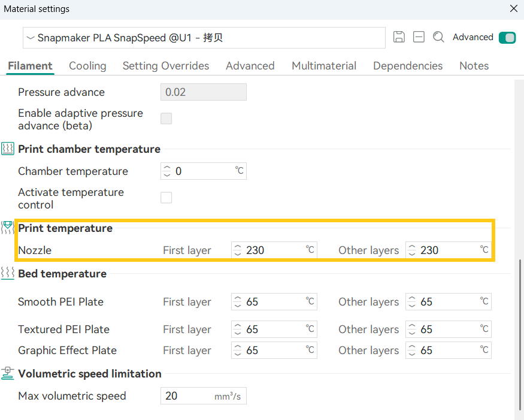
Task: Decrease Smooth PEI Plate Other layers temperature
Action: [412, 306]
